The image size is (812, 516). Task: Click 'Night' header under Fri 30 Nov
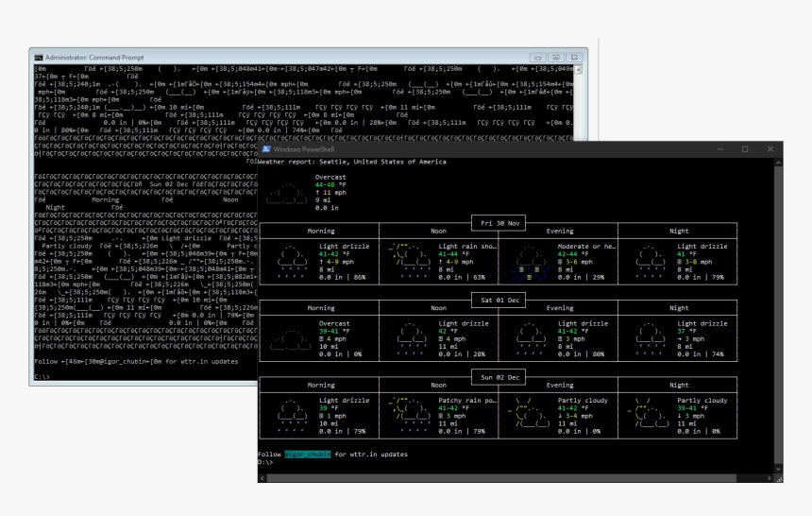(x=679, y=232)
